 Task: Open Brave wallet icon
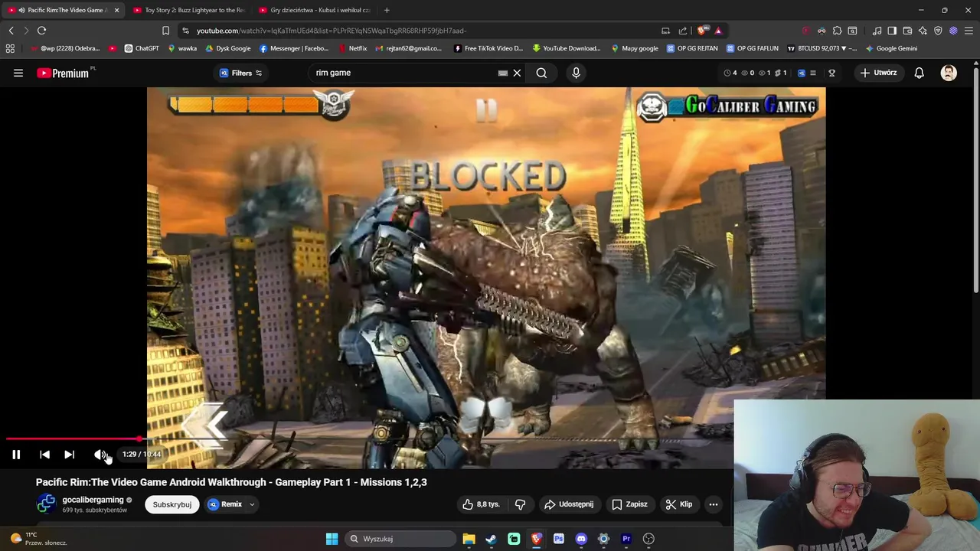point(907,31)
